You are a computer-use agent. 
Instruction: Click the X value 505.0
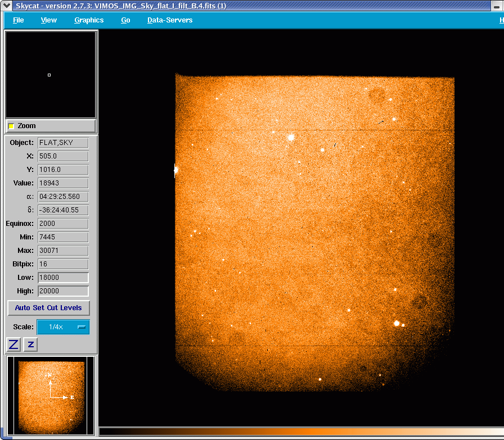tap(64, 156)
